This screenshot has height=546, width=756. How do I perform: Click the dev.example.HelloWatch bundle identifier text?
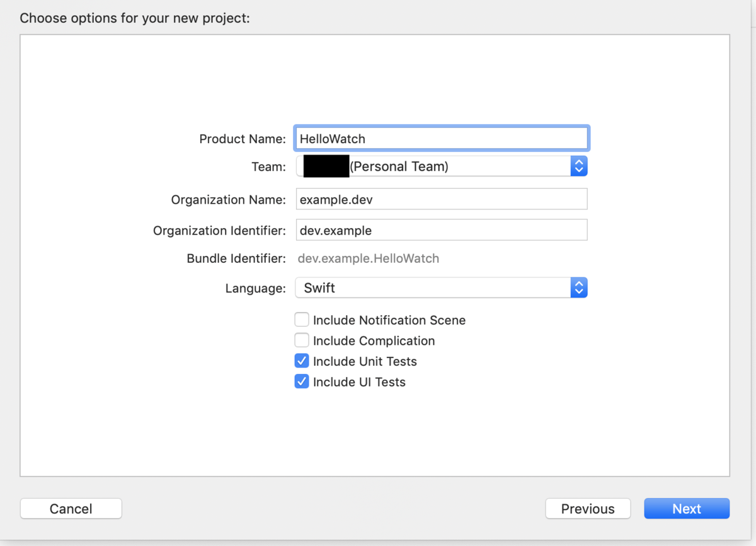[x=369, y=258]
